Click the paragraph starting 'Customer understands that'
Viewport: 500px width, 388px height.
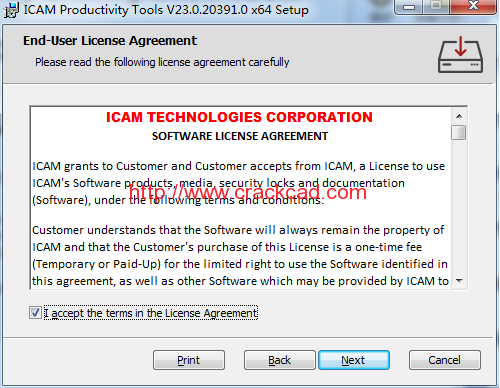tap(240, 255)
